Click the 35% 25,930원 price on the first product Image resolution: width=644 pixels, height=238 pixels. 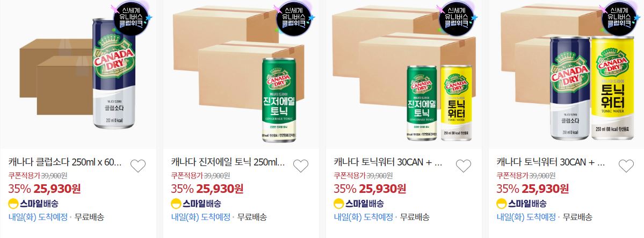click(x=45, y=189)
